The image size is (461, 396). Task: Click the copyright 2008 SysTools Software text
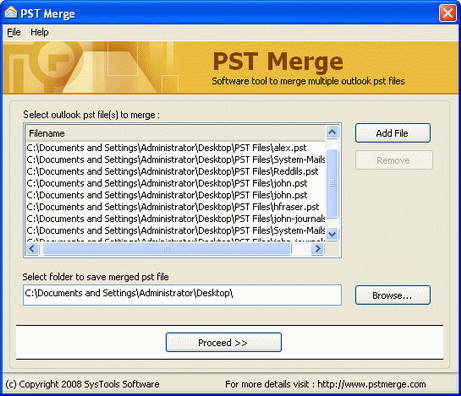pos(82,384)
